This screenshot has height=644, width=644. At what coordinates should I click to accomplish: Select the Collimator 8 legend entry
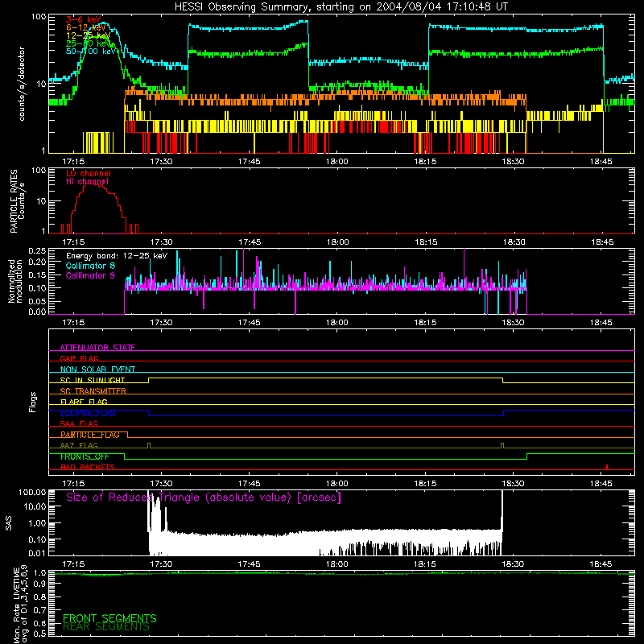pyautogui.click(x=90, y=266)
